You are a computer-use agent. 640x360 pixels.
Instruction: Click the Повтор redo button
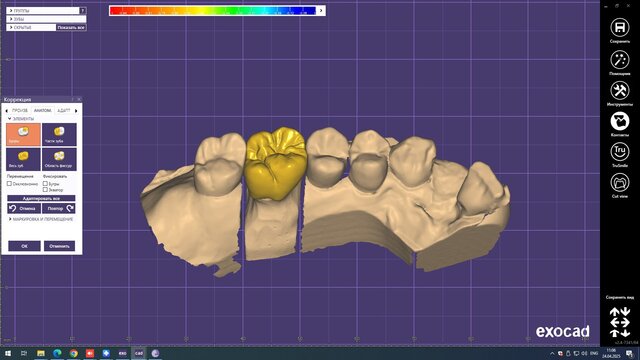59,209
